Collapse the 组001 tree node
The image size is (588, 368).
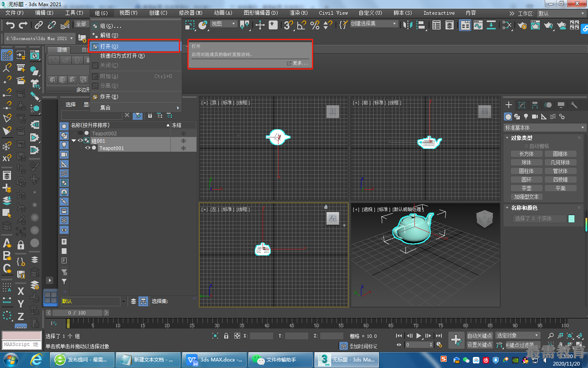pyautogui.click(x=73, y=141)
